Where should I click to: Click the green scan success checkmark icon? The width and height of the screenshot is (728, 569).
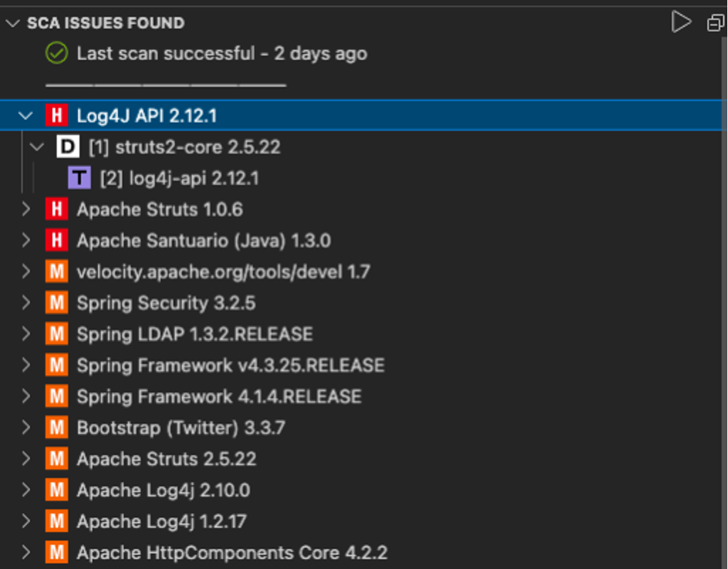[55, 53]
